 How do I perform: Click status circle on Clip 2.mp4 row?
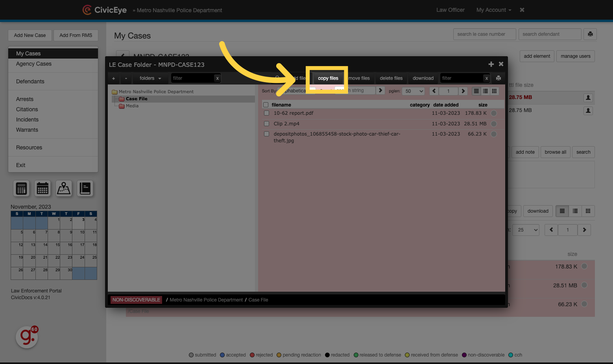click(x=494, y=123)
